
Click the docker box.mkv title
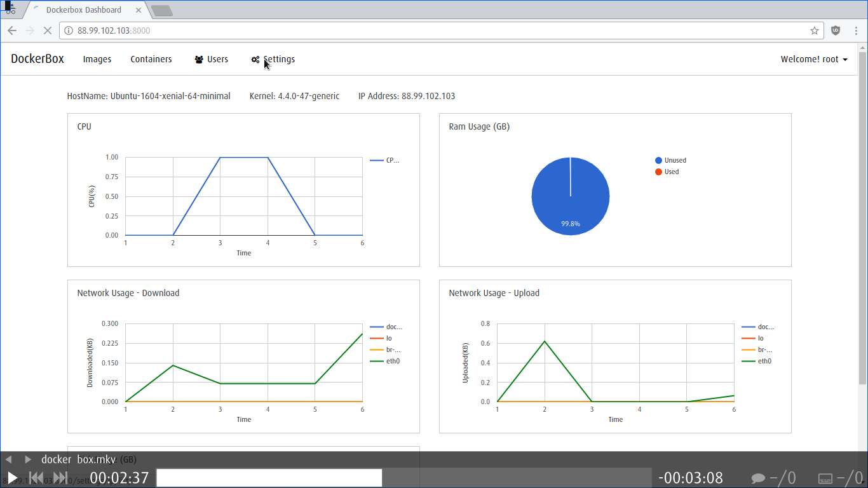79,459
